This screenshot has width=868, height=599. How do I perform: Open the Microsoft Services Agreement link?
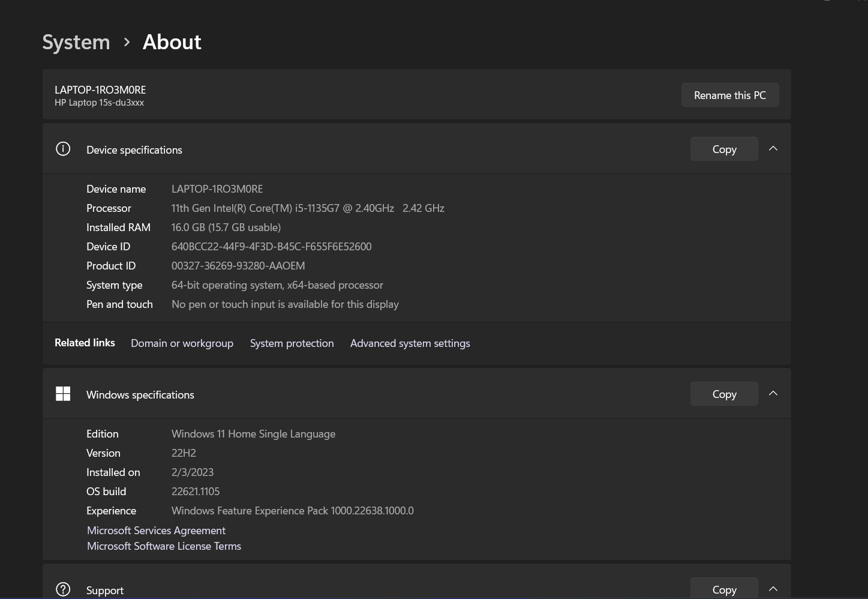(x=156, y=531)
